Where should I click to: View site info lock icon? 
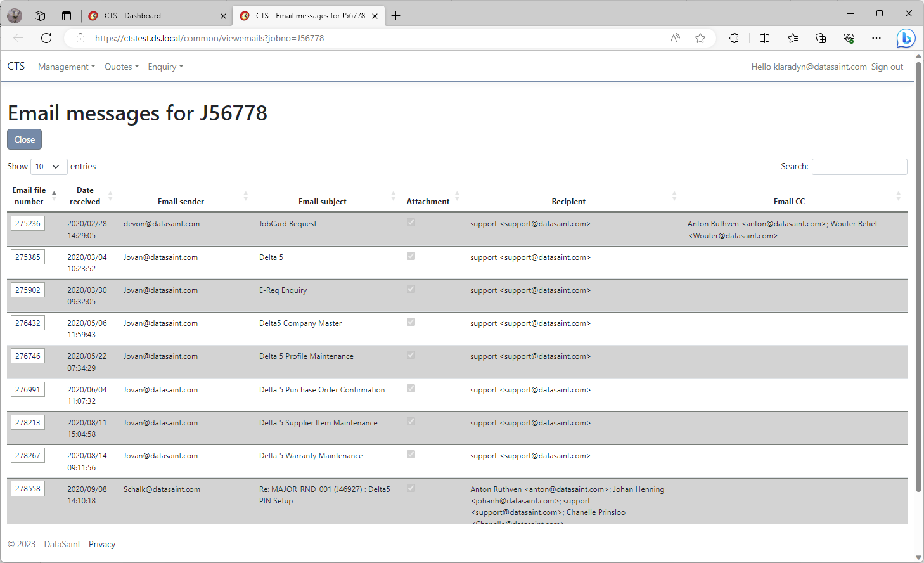pyautogui.click(x=80, y=38)
